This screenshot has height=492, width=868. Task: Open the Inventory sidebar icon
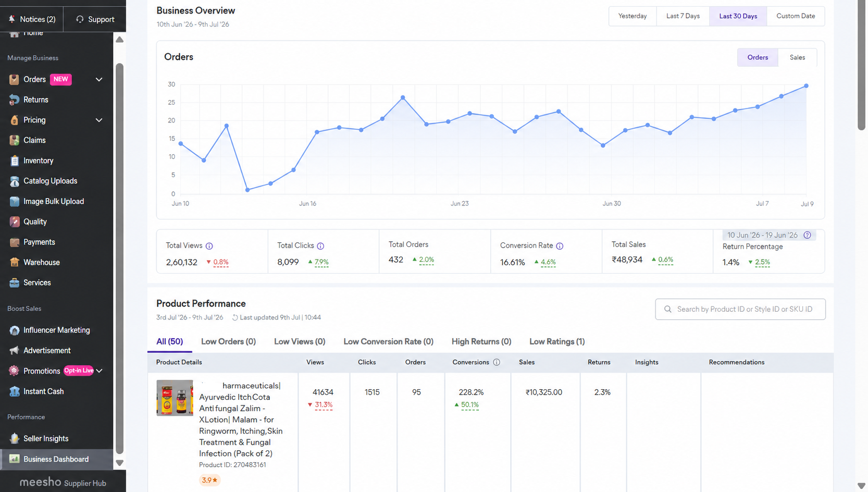click(15, 161)
